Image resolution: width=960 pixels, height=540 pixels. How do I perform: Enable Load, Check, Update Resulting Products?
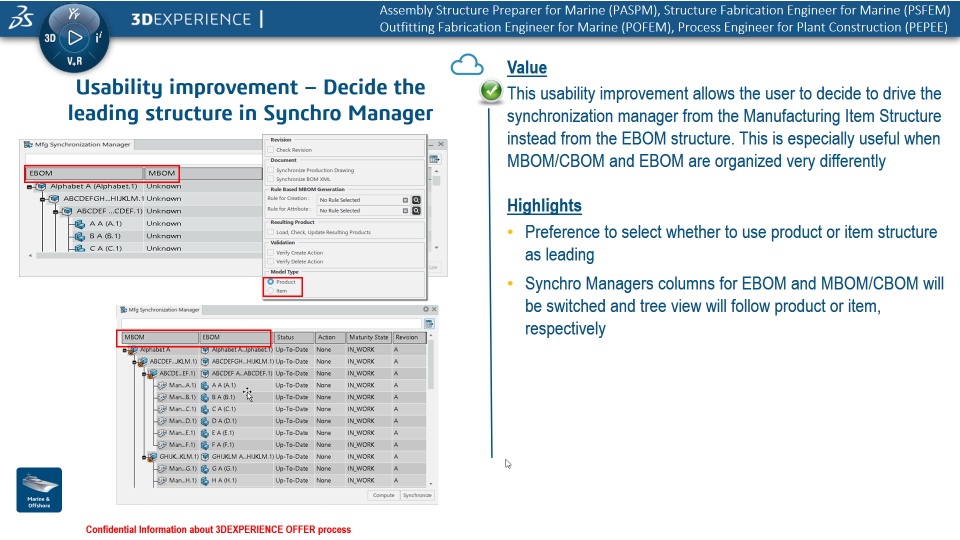tap(271, 232)
